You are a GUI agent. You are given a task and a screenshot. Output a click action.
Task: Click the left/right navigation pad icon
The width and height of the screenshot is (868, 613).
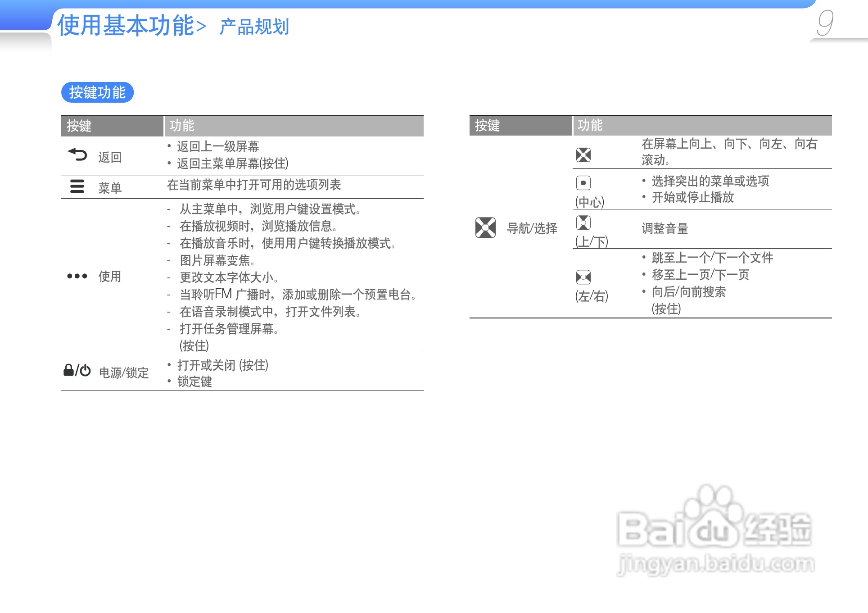(583, 277)
